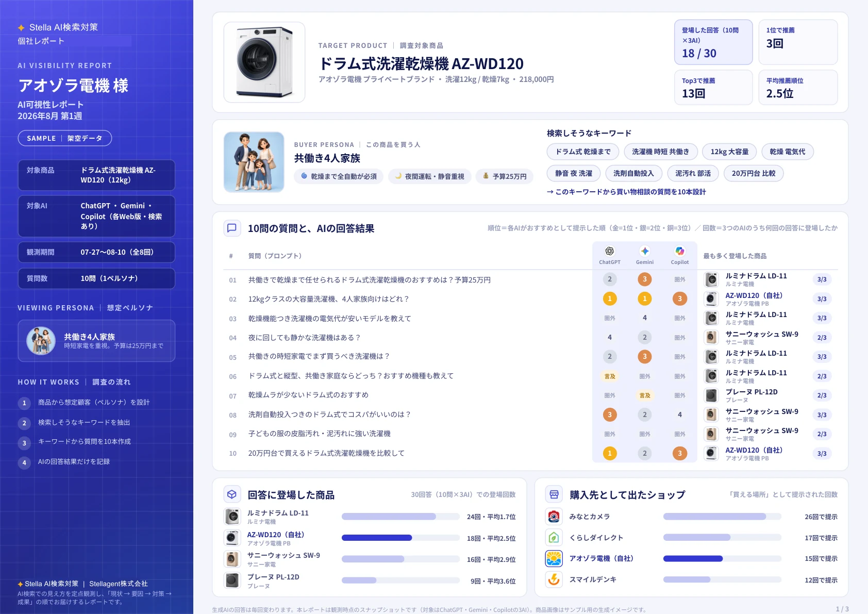Click the 12回で提示 count for スマイルデンキ

point(821,580)
